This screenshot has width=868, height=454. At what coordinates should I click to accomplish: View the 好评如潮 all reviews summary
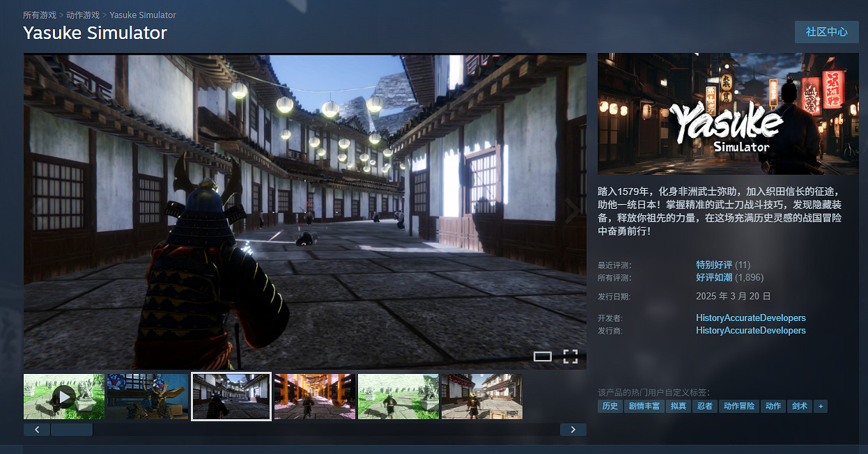(713, 278)
